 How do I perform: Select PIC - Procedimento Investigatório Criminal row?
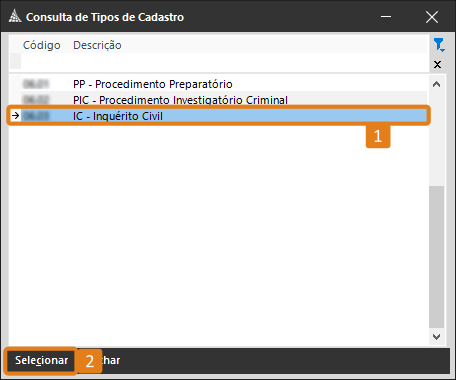coord(219,99)
